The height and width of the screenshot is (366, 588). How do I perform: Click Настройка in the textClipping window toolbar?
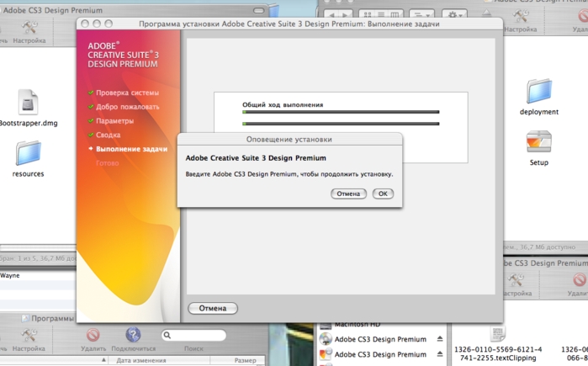point(517,285)
